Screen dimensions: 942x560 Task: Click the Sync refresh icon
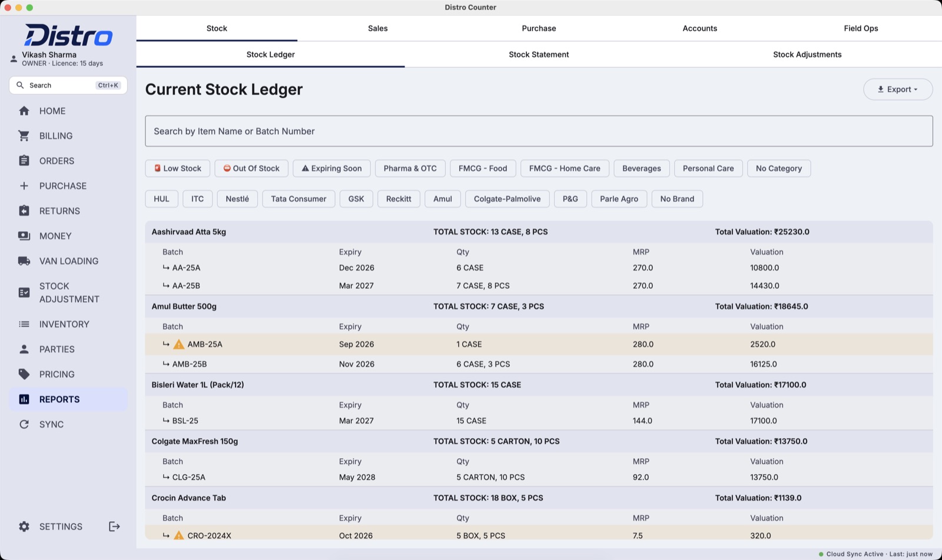[24, 424]
